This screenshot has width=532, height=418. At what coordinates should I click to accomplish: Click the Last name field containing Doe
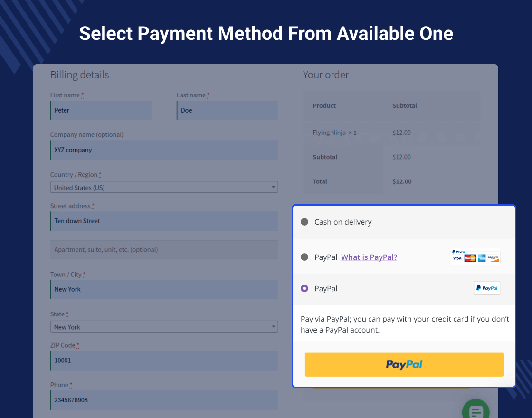pos(227,110)
